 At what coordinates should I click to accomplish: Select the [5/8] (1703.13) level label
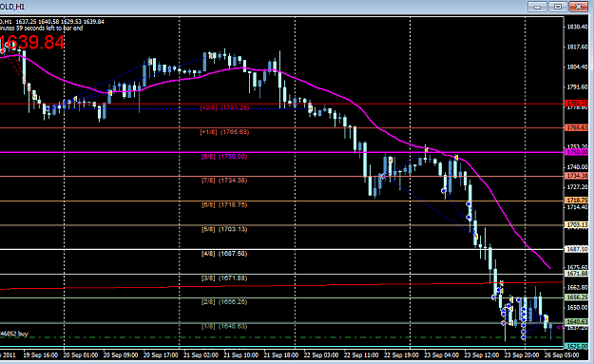(224, 229)
